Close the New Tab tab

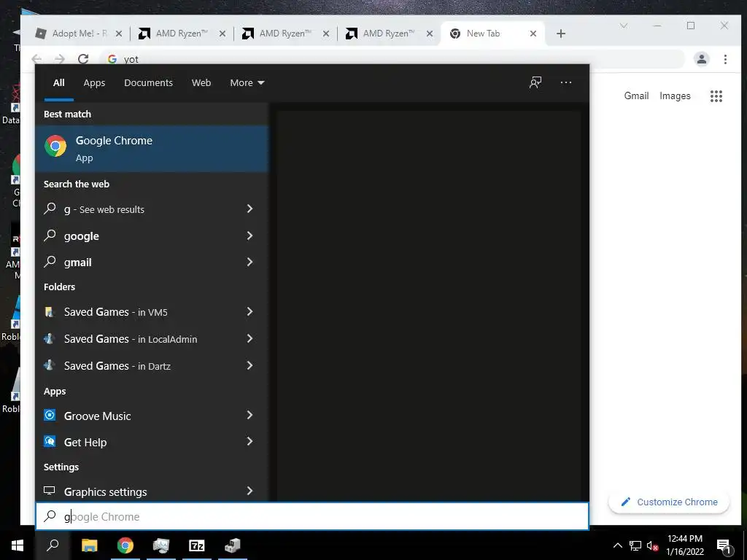[x=533, y=34]
